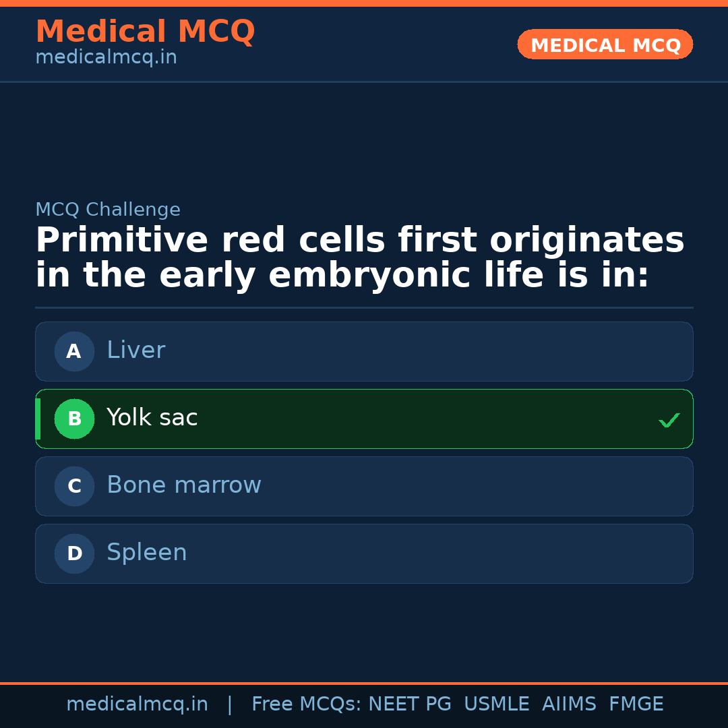The width and height of the screenshot is (728, 728).
Task: Click the FMGE text in the footer
Action: pyautogui.click(x=636, y=704)
